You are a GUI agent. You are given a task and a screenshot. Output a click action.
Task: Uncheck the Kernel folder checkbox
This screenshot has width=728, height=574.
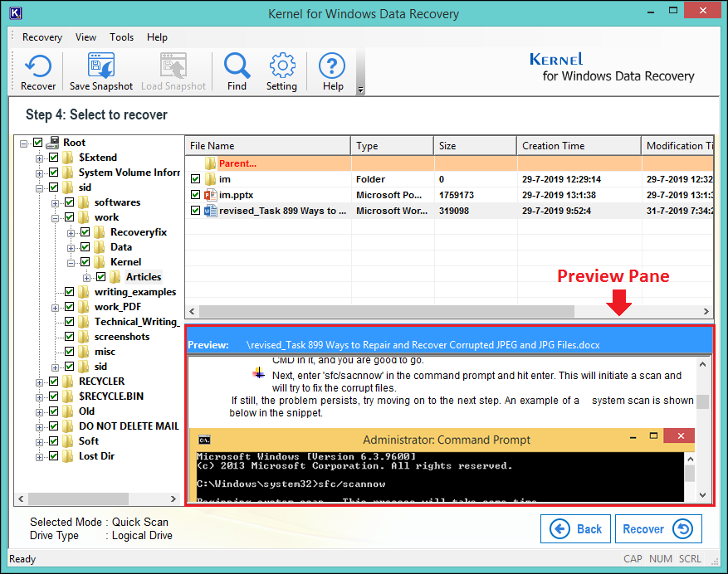tap(86, 262)
